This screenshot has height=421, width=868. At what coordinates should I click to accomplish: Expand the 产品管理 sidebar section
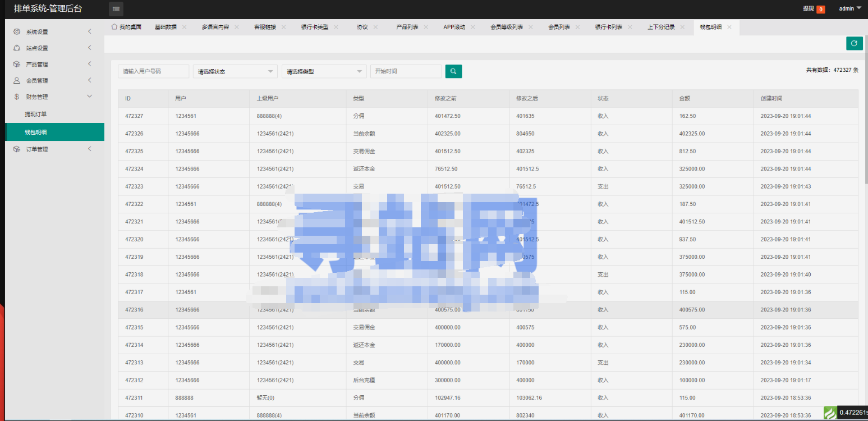click(54, 64)
